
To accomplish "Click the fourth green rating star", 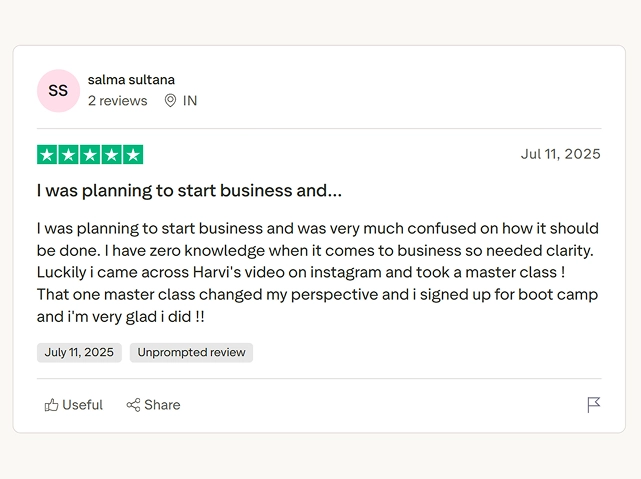I will [x=112, y=155].
